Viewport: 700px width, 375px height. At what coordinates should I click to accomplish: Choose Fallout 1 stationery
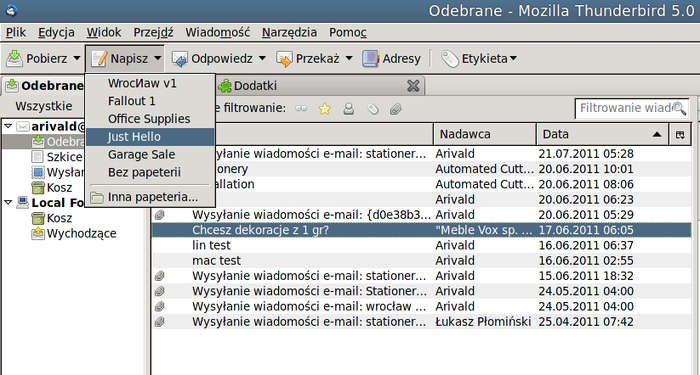(x=150, y=101)
